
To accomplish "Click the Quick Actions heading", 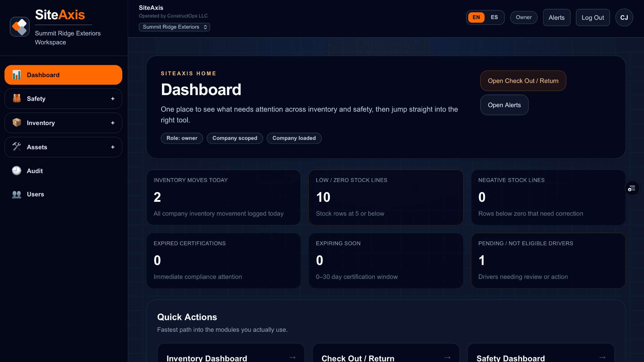I will click(187, 317).
